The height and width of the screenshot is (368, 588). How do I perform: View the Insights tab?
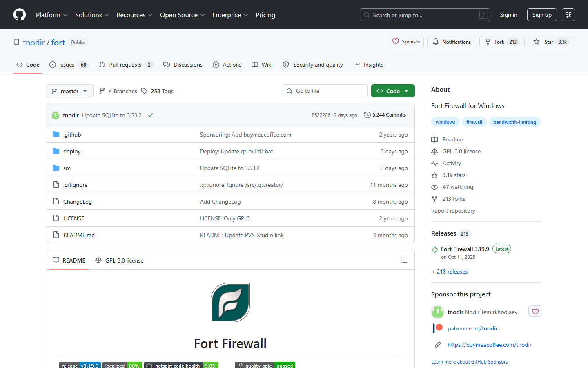point(368,65)
